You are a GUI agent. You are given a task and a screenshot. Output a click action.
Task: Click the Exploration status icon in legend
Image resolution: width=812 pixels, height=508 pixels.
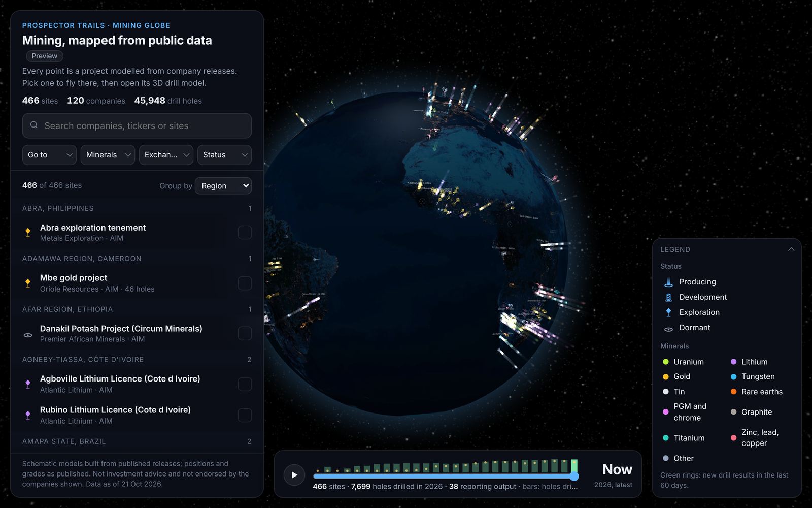point(668,312)
